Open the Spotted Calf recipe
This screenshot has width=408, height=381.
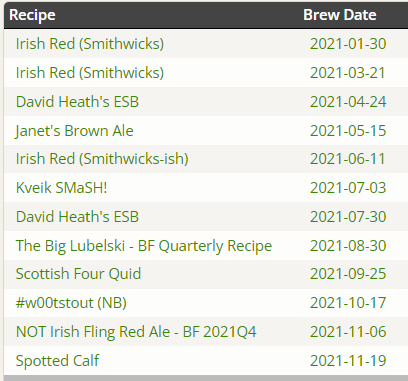[x=57, y=361]
